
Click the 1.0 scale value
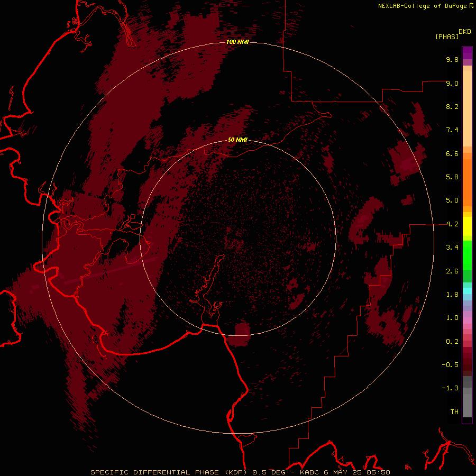coord(452,318)
